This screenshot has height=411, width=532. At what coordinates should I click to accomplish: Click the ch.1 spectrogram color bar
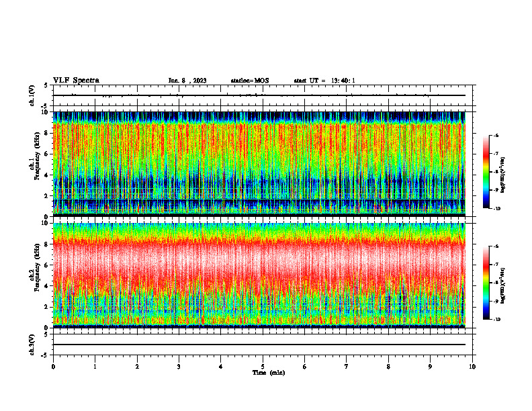[486, 172]
